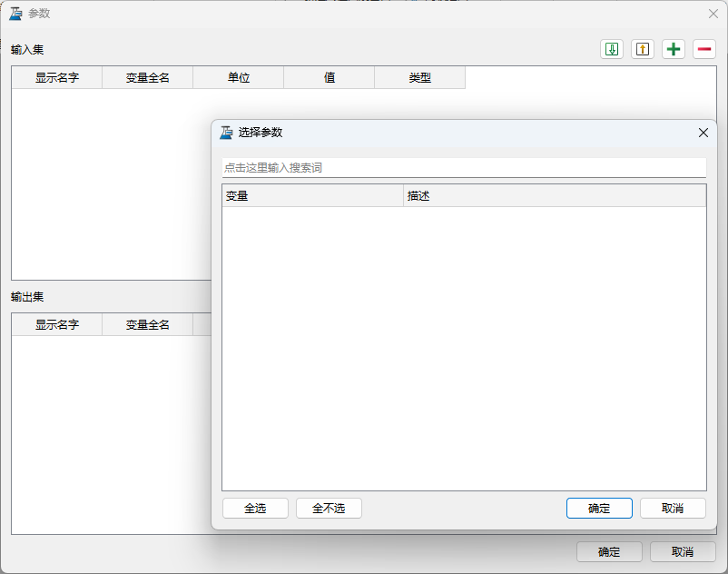Click the green import arrow icon

(612, 49)
